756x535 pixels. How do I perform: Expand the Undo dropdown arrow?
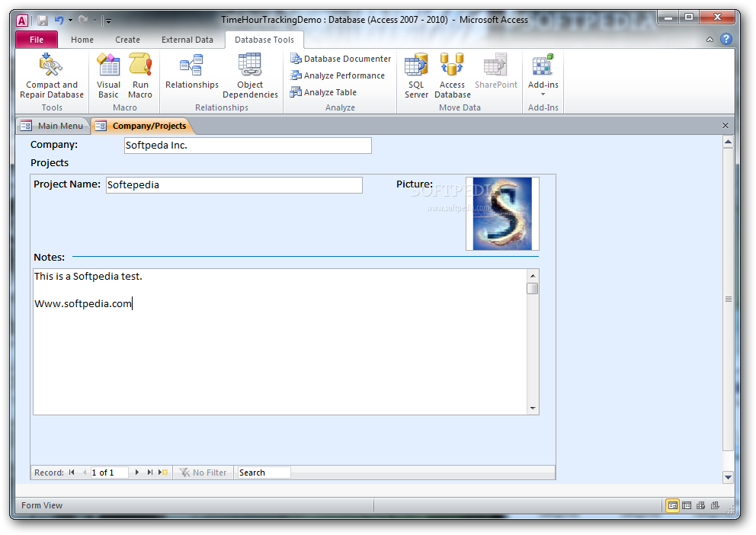[x=70, y=21]
